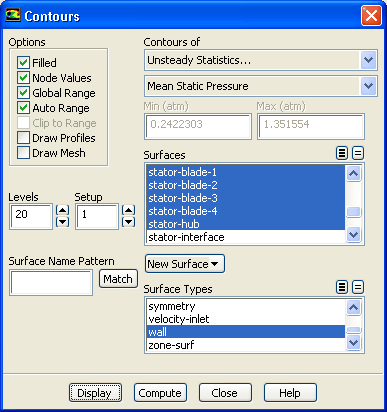387x412 pixels.
Task: Click the Max (atm) value field
Action: (311, 126)
